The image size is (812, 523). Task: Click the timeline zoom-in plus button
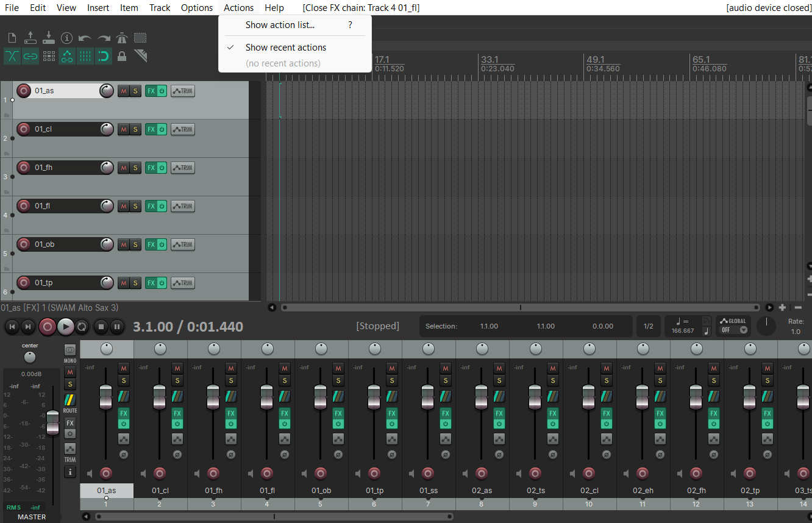coord(782,308)
